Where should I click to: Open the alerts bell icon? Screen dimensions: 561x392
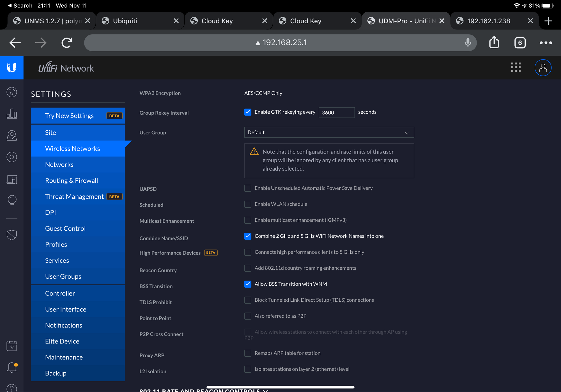point(12,367)
